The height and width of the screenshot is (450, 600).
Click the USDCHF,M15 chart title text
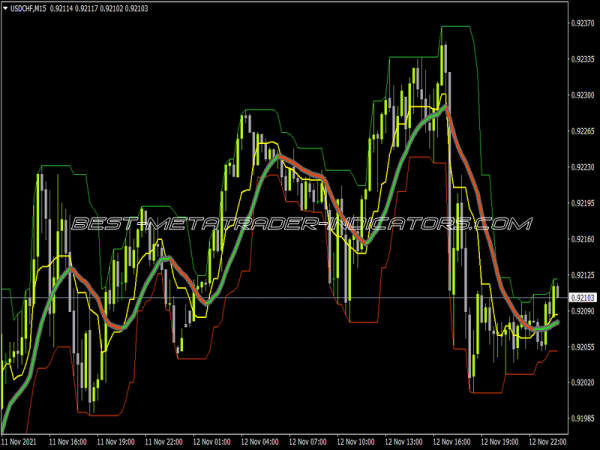28,8
